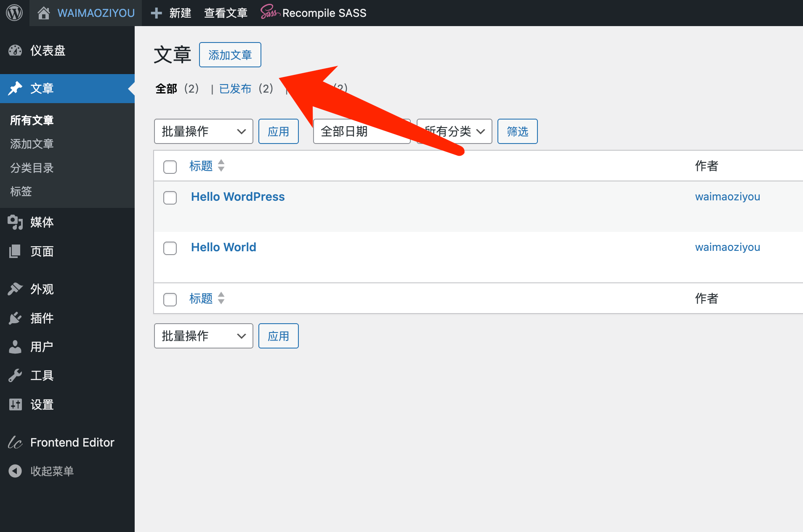Screen dimensions: 803x532
Task: Check the Hello World post checkbox
Action: point(170,248)
